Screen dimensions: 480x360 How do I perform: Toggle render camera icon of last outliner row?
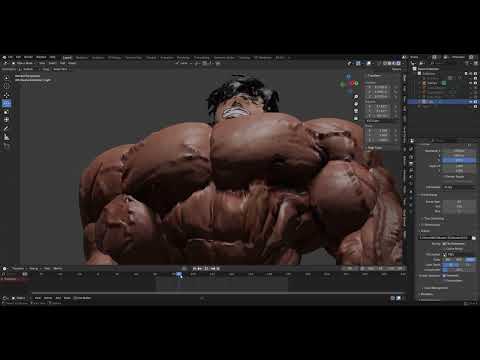point(476,107)
